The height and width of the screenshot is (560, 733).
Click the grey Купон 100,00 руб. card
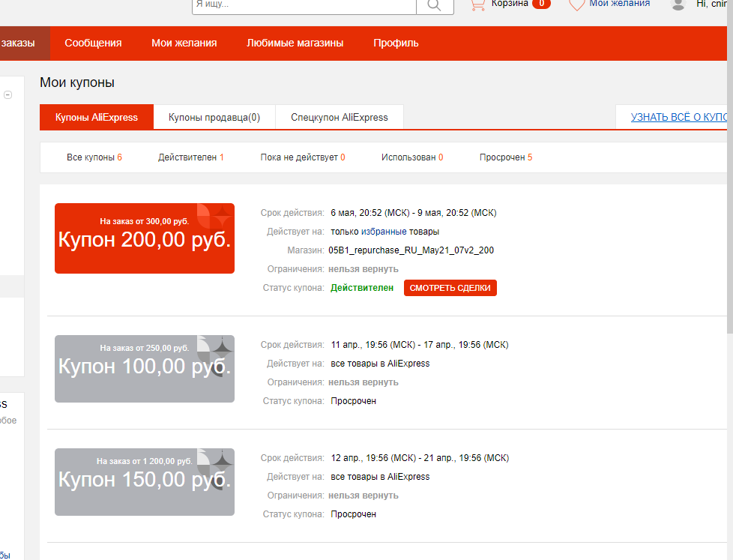coord(145,369)
